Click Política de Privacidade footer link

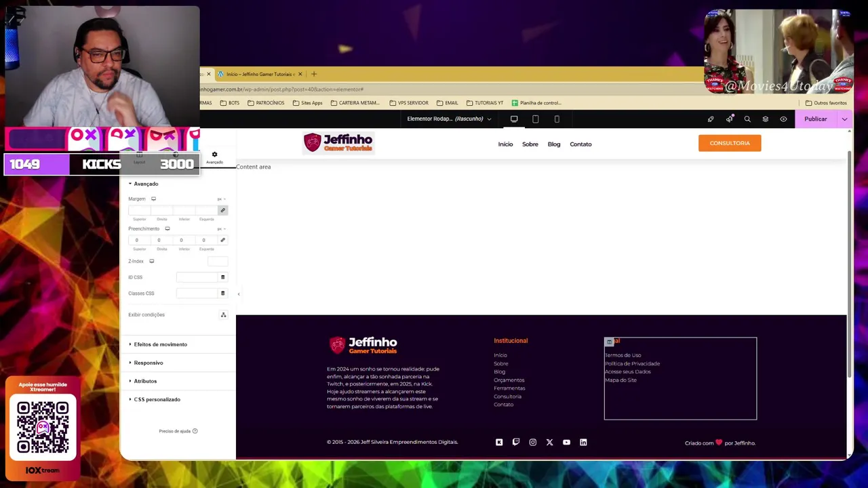click(632, 363)
